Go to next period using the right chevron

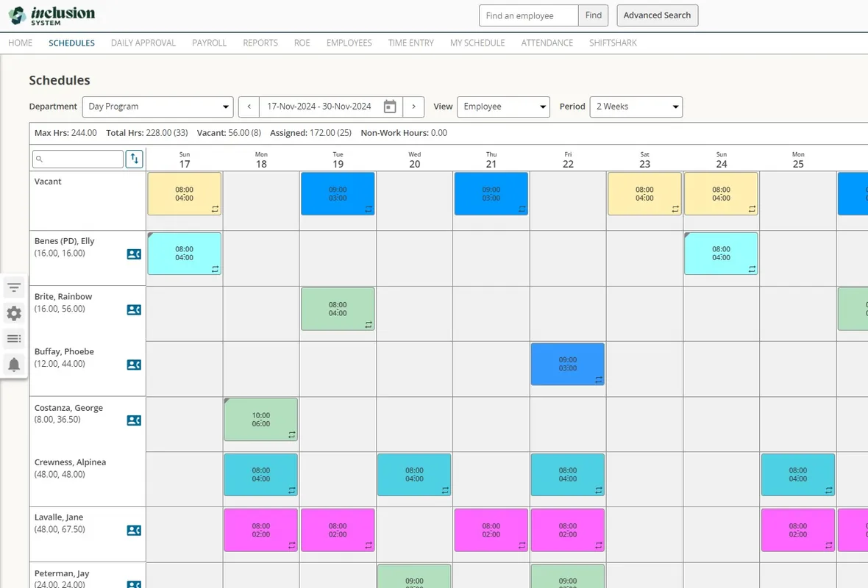click(413, 107)
